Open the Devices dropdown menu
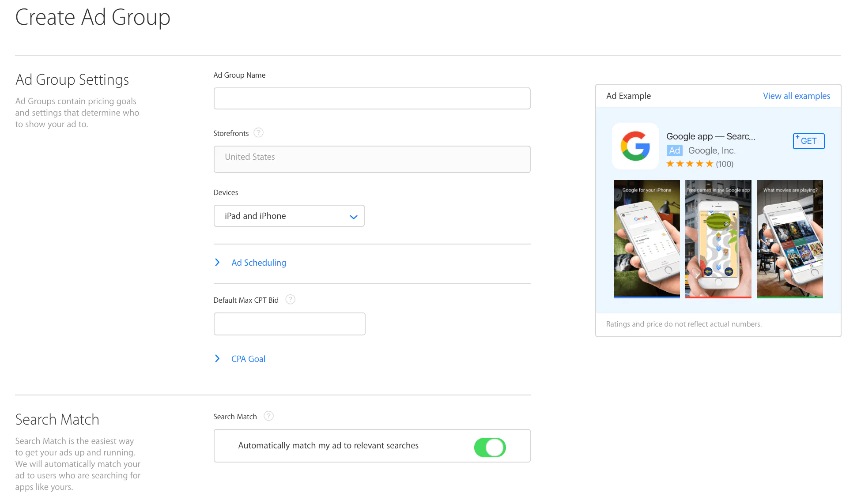Image resolution: width=861 pixels, height=504 pixels. pos(289,216)
